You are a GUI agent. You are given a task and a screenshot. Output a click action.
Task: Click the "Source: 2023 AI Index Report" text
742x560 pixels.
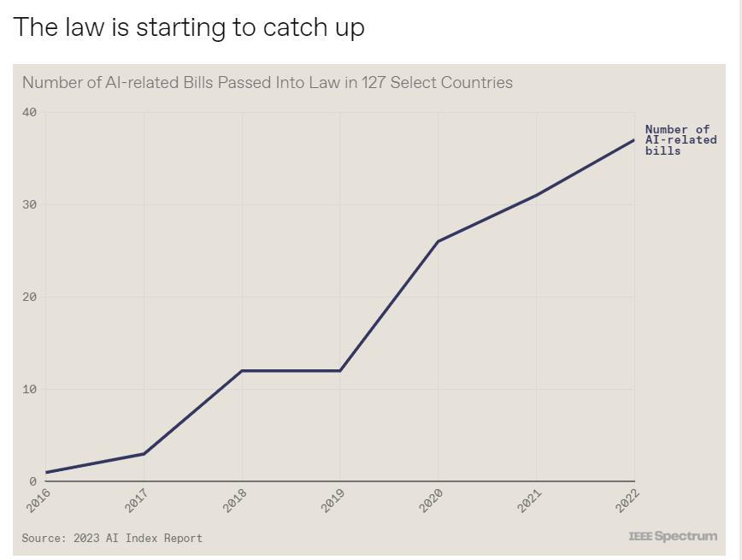(112, 539)
